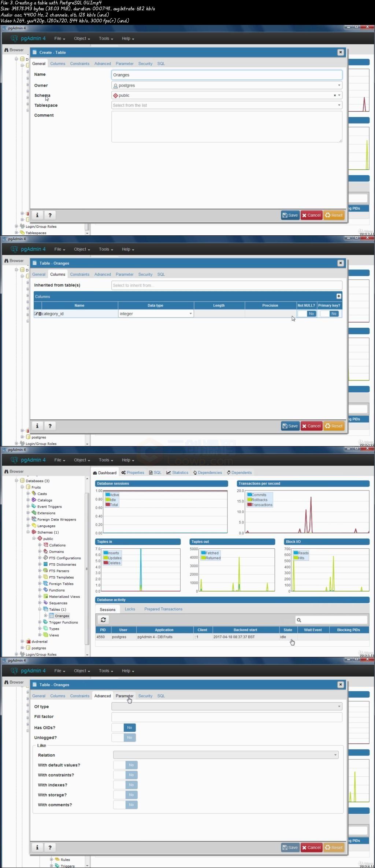Delete the category_id row with trash icon

40,314
